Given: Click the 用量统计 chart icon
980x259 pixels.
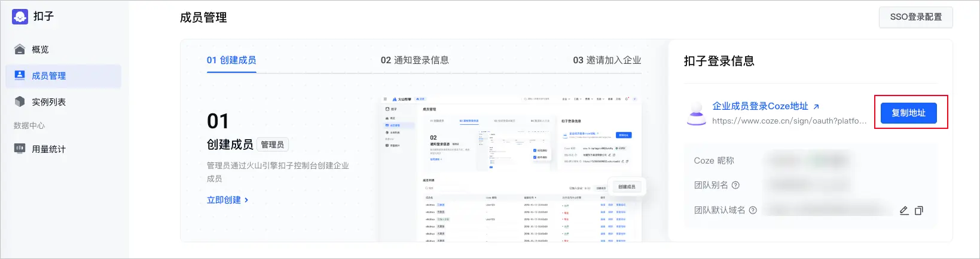Looking at the screenshot, I should pyautogui.click(x=20, y=149).
